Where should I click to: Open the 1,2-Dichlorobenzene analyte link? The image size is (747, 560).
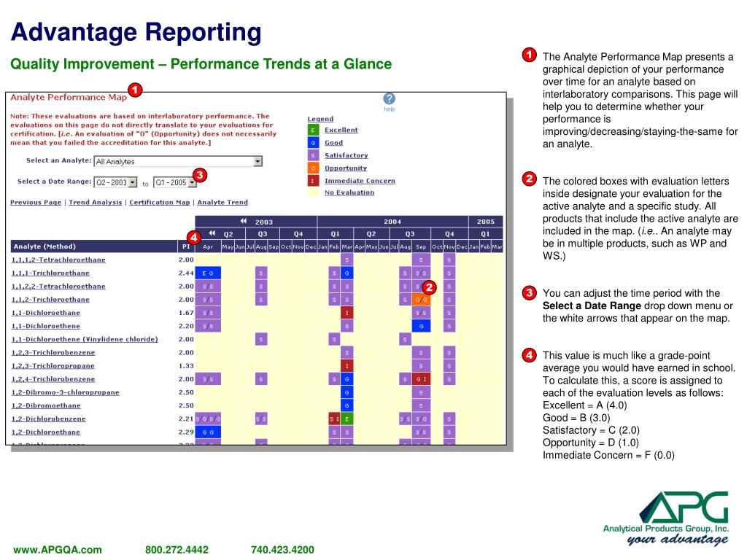tap(49, 419)
